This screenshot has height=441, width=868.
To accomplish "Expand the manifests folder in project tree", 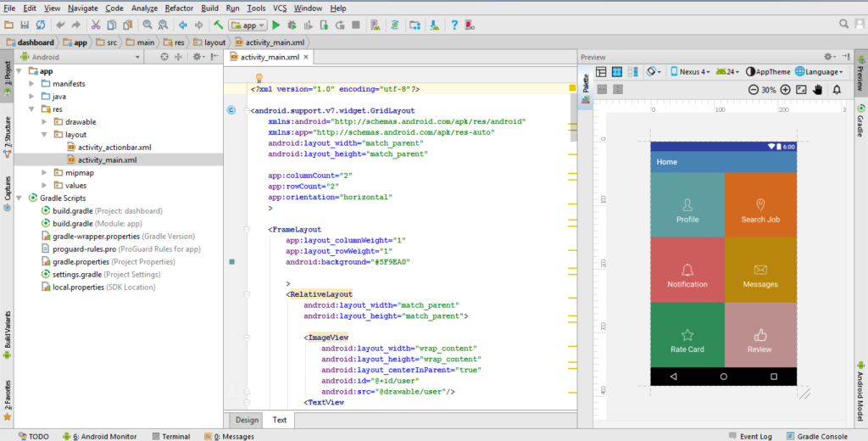I will click(32, 84).
